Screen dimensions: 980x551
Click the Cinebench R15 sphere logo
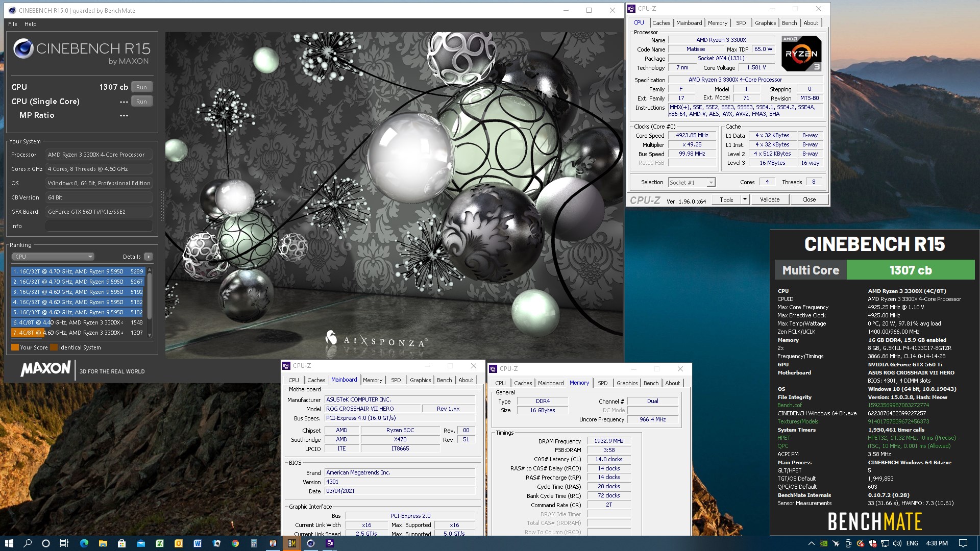click(x=23, y=49)
